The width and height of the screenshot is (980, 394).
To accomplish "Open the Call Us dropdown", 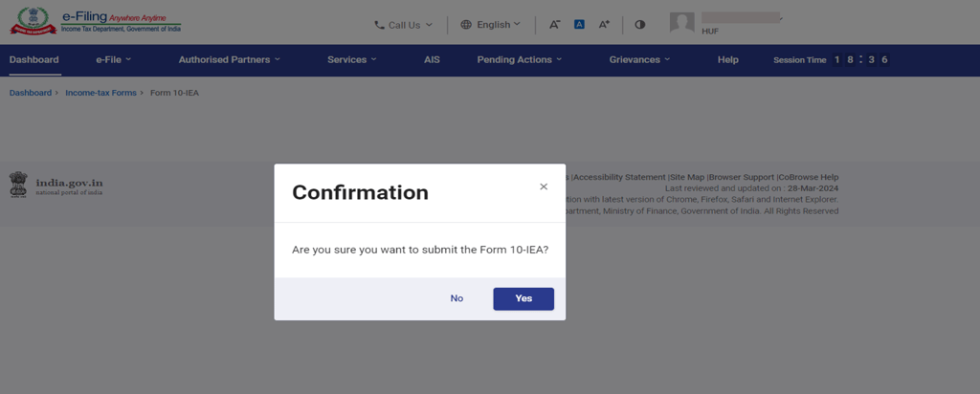I will tap(403, 25).
